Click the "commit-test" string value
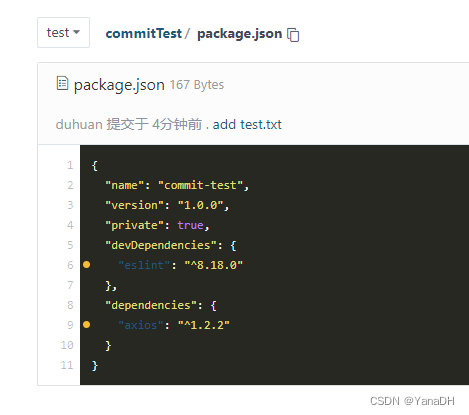This screenshot has width=469, height=415. tap(201, 185)
